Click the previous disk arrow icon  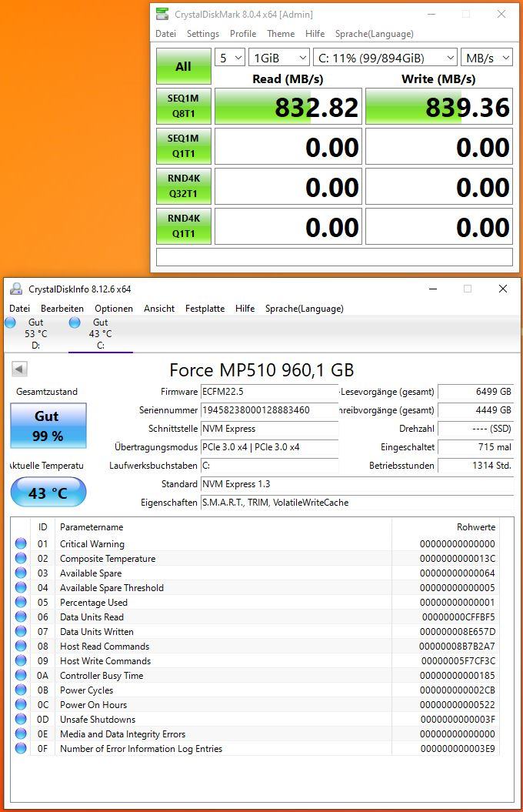coord(19,369)
